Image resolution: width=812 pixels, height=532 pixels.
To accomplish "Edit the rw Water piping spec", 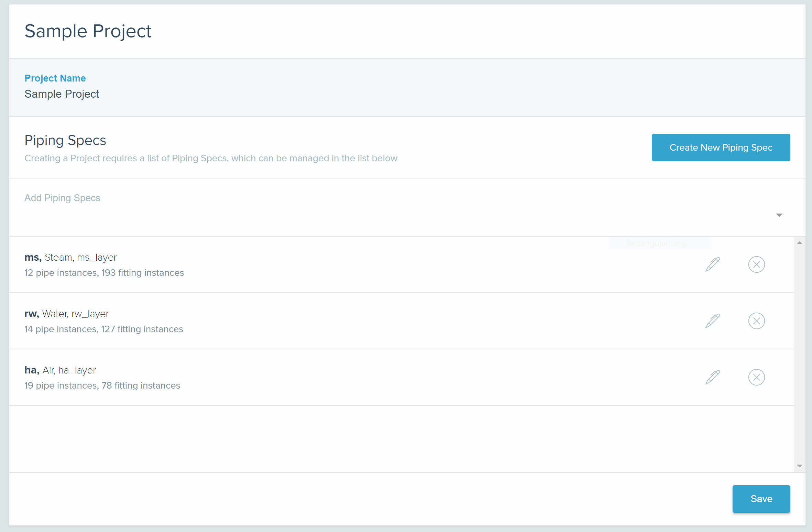I will (712, 321).
